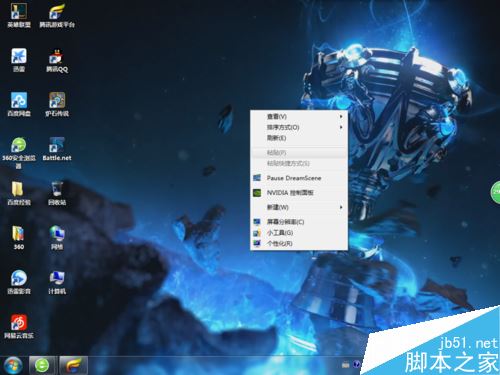Click the blue round tray icon
This screenshot has height=375, width=500.
357,364
